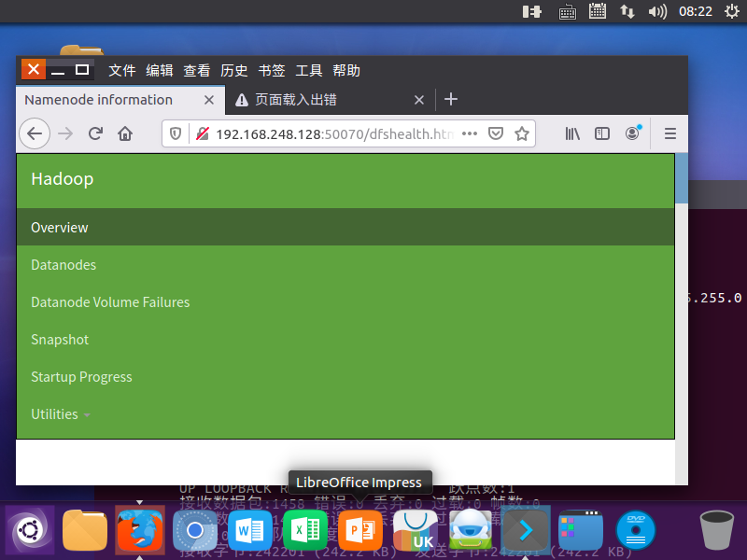747x560 pixels.
Task: Open the 历史 menu
Action: click(x=234, y=71)
